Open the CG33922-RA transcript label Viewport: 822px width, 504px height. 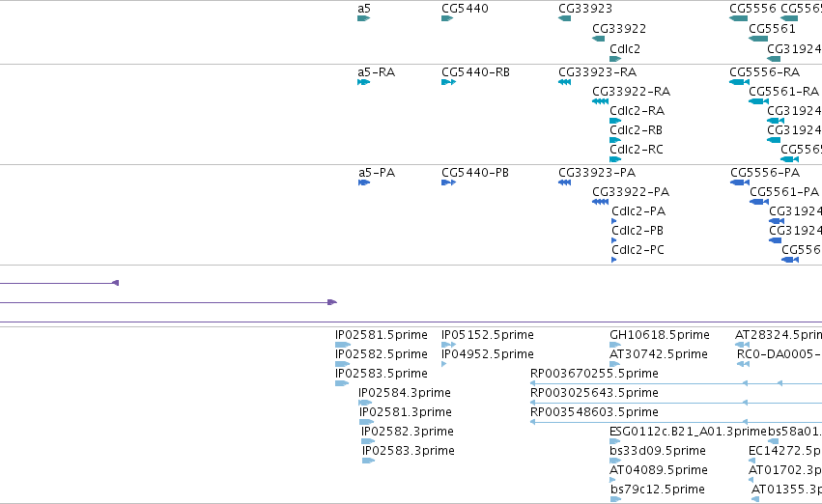click(631, 92)
